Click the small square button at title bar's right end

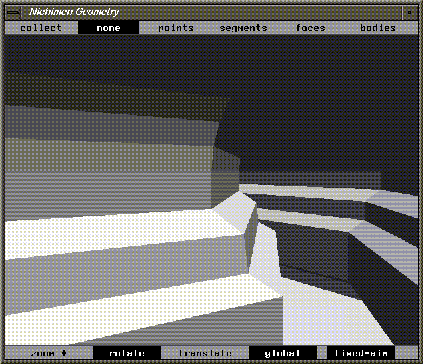pyautogui.click(x=410, y=12)
